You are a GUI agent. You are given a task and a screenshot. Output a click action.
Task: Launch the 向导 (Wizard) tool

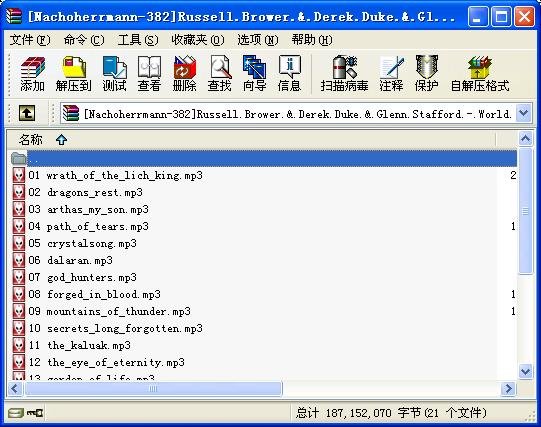[255, 74]
